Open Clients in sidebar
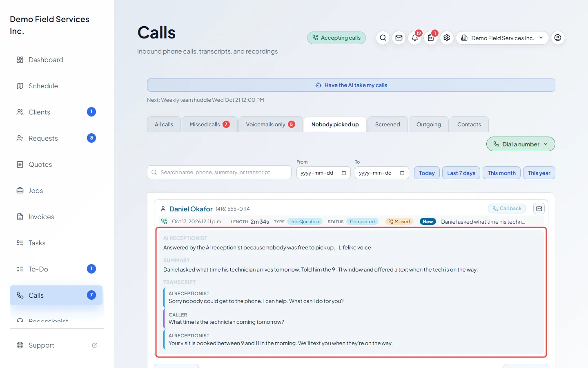Screen dimensions: 588x368 [x=56, y=112]
